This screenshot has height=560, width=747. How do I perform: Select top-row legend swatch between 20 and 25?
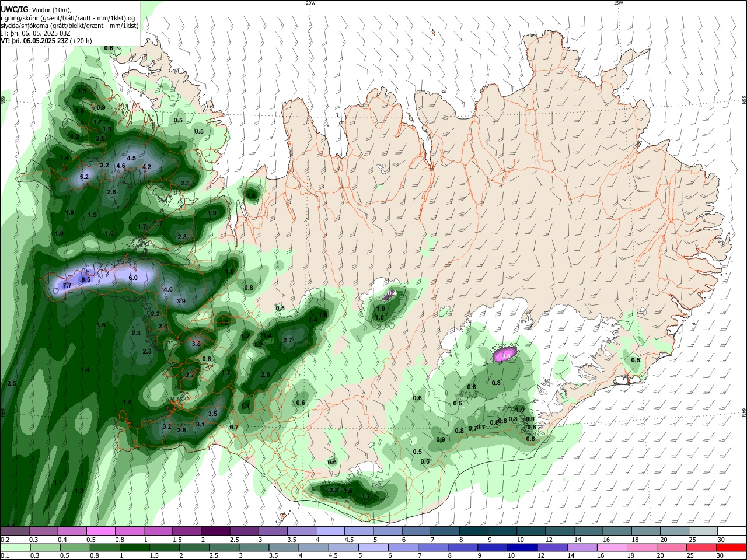(x=674, y=531)
